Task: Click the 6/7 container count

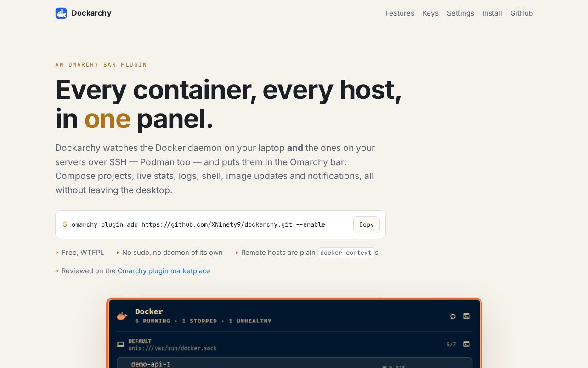Action: coord(451,344)
